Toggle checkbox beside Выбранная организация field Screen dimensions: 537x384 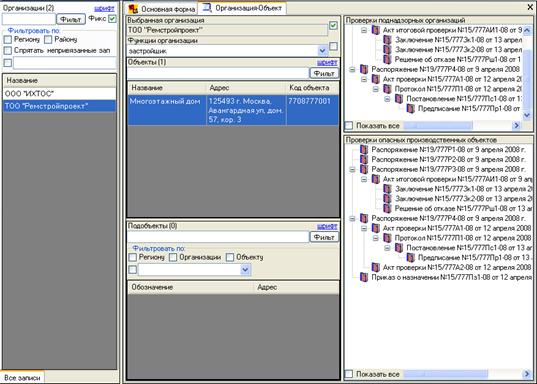[x=333, y=25]
